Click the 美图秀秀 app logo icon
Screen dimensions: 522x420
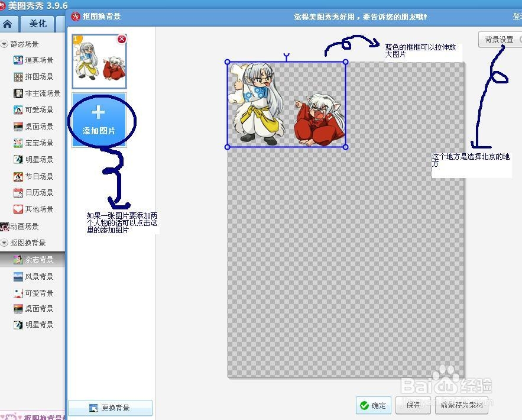tap(2, 6)
